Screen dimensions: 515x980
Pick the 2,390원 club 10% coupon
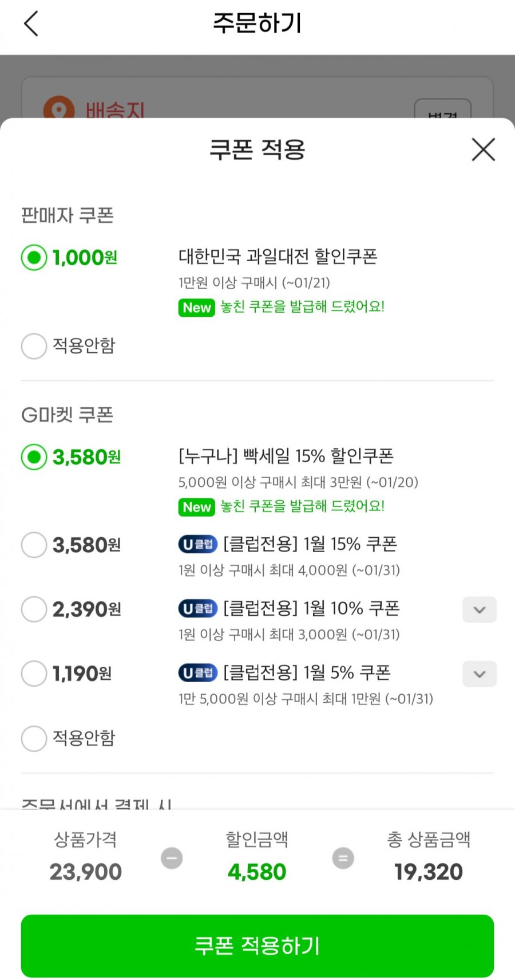(x=34, y=609)
